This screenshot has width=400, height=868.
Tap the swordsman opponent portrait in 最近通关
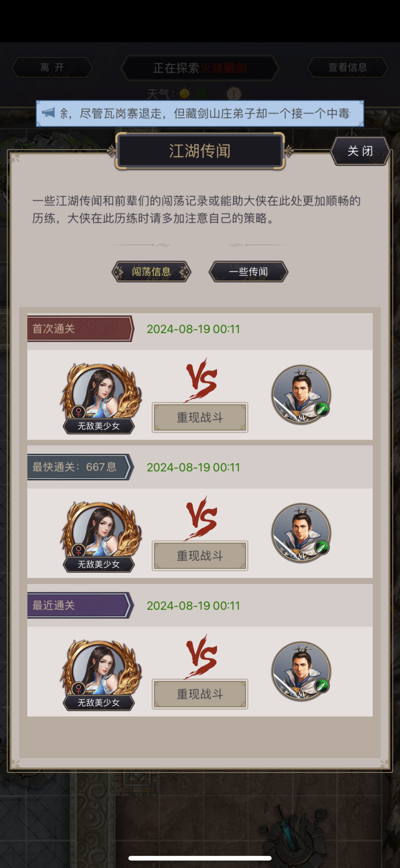tap(301, 671)
